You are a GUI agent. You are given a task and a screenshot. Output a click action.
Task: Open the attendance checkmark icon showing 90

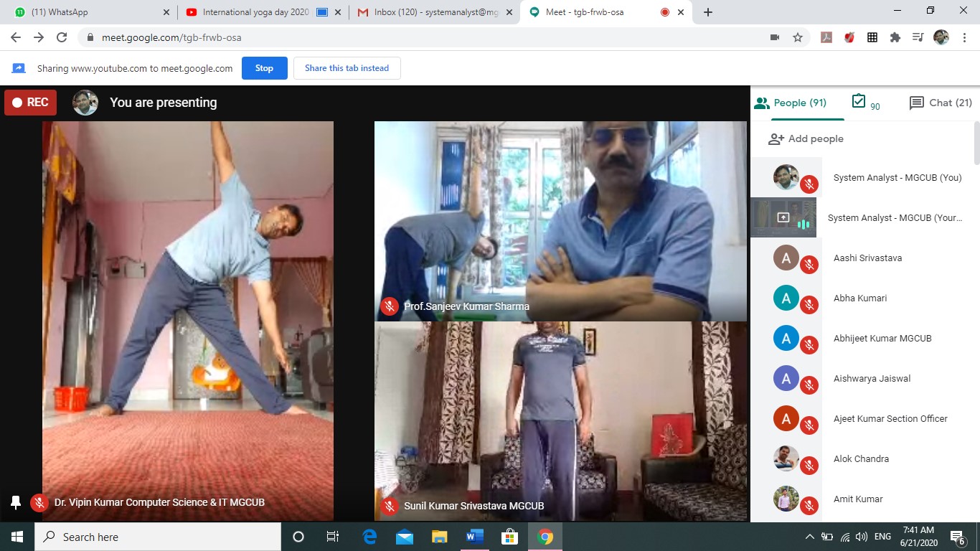(x=859, y=102)
